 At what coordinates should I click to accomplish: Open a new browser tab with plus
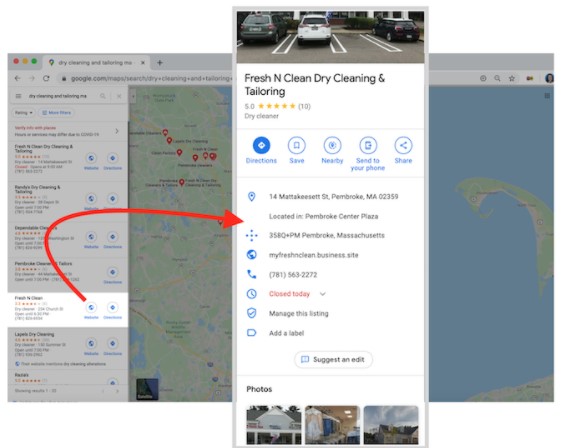[160, 63]
